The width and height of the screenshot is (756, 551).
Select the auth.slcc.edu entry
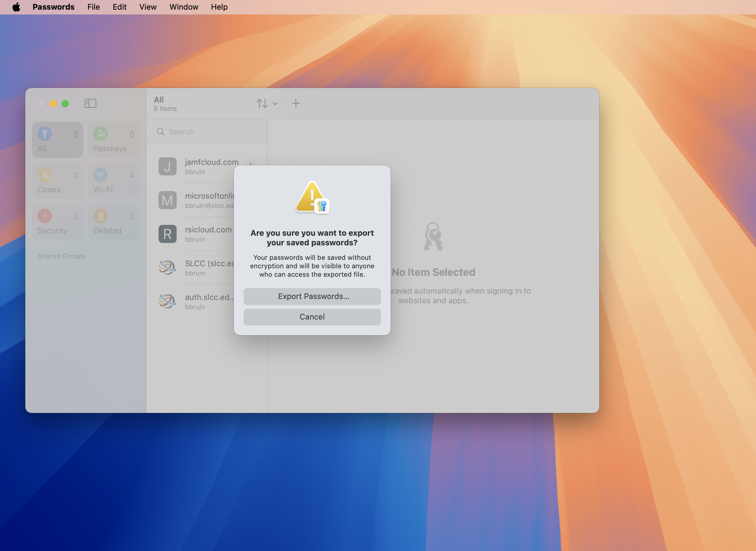tap(197, 301)
